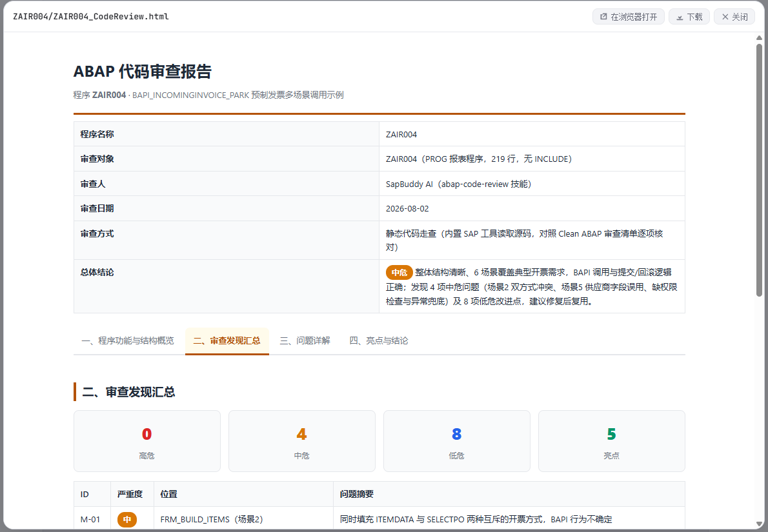Click the ZAIR004 value cell for 程序名称
The image size is (768, 532).
pos(532,134)
